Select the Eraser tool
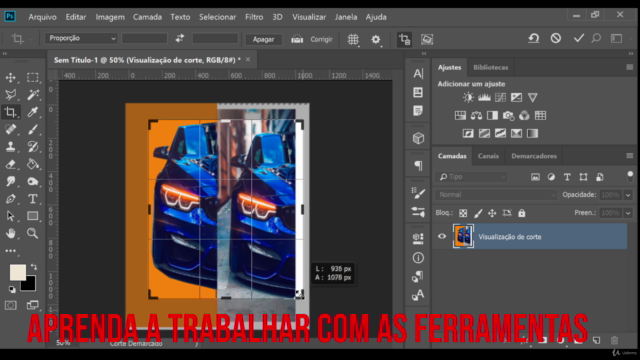640x360 pixels. (11, 164)
